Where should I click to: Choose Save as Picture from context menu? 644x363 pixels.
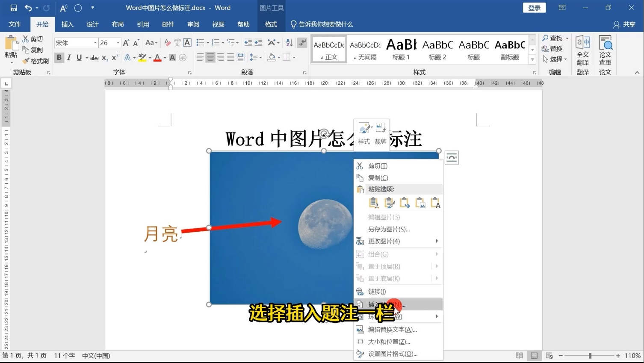click(398, 229)
